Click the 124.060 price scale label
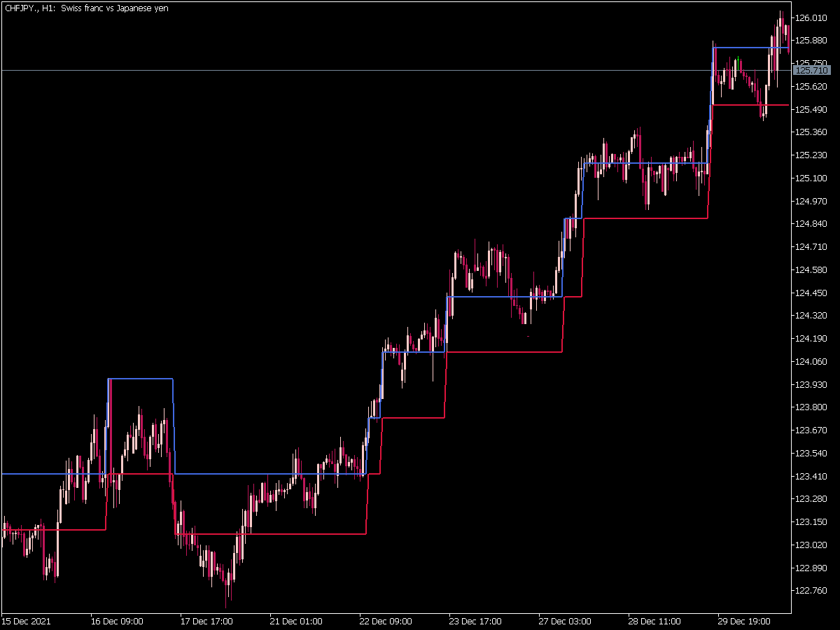Viewport: 840px width, 630px height. (812, 361)
